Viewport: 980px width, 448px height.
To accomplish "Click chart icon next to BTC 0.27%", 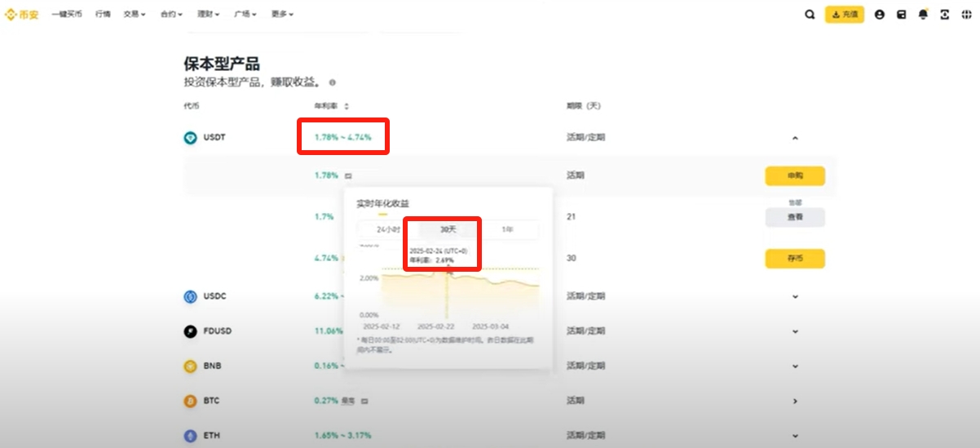I will 364,401.
